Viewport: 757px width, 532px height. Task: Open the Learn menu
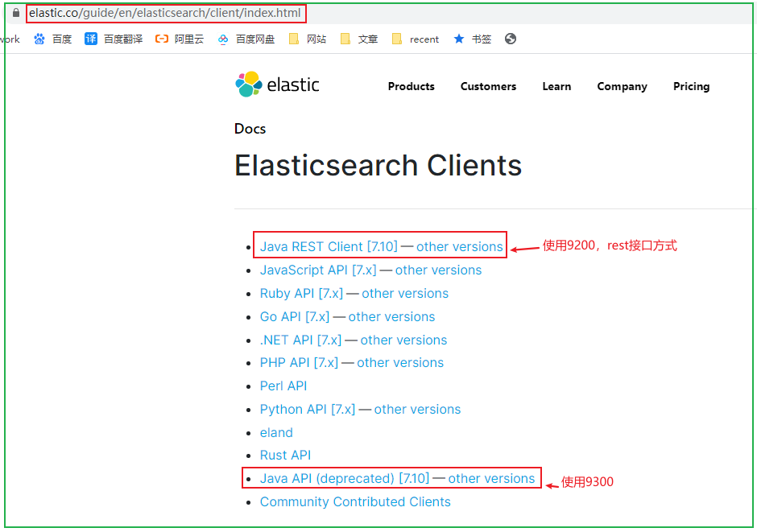556,86
